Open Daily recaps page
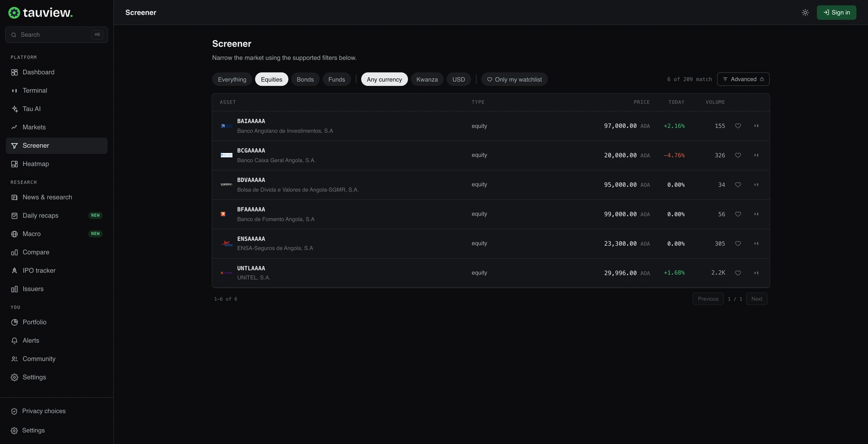 [x=56, y=216]
